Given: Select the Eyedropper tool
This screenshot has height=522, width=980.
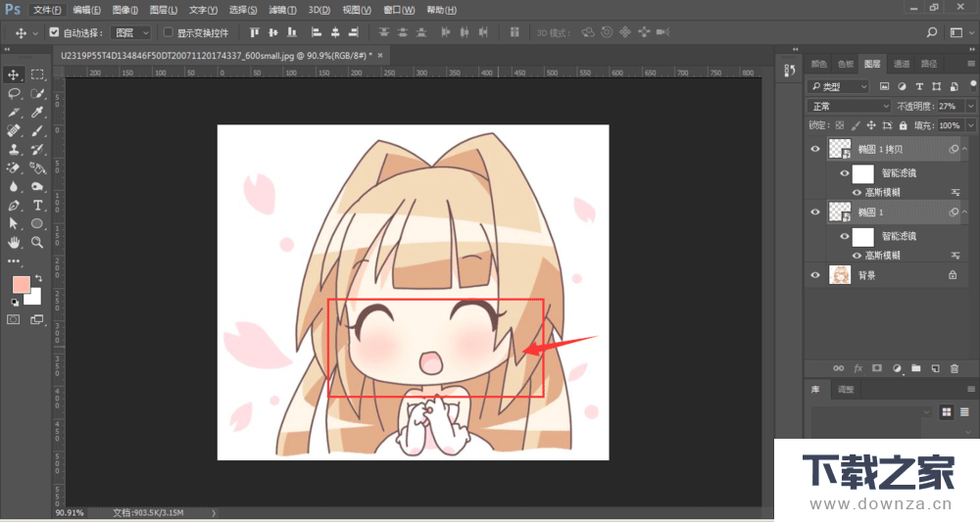Looking at the screenshot, I should coord(37,113).
